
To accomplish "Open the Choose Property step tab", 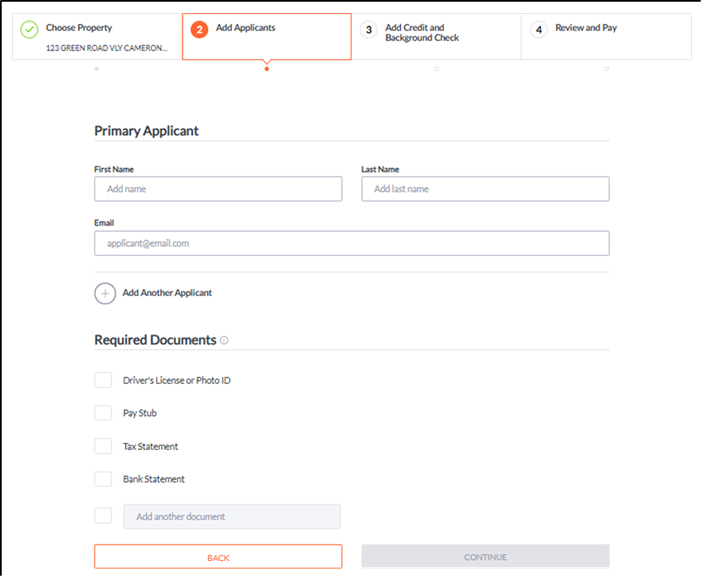I will (97, 37).
